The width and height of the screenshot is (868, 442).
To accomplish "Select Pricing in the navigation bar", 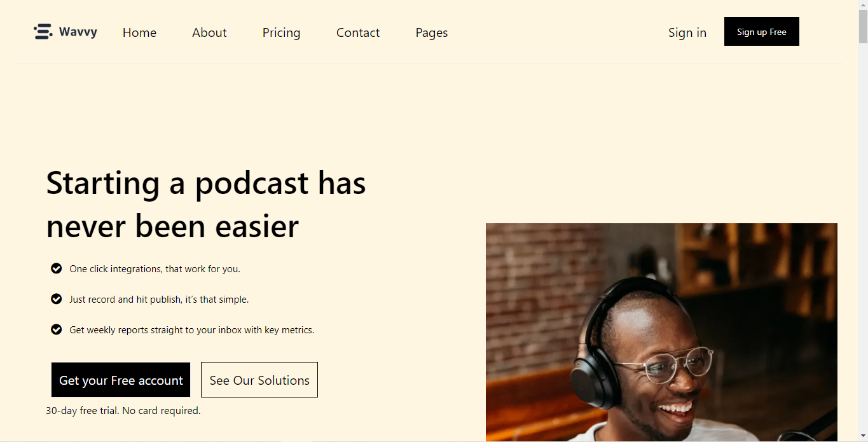I will point(281,32).
